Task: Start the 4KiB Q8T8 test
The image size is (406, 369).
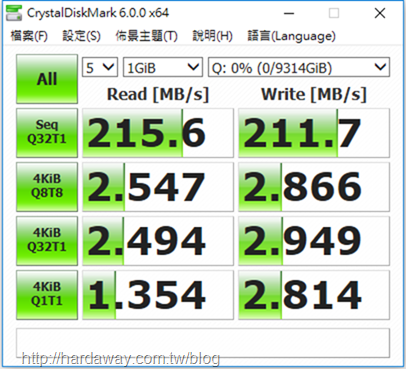Action: coord(47,187)
